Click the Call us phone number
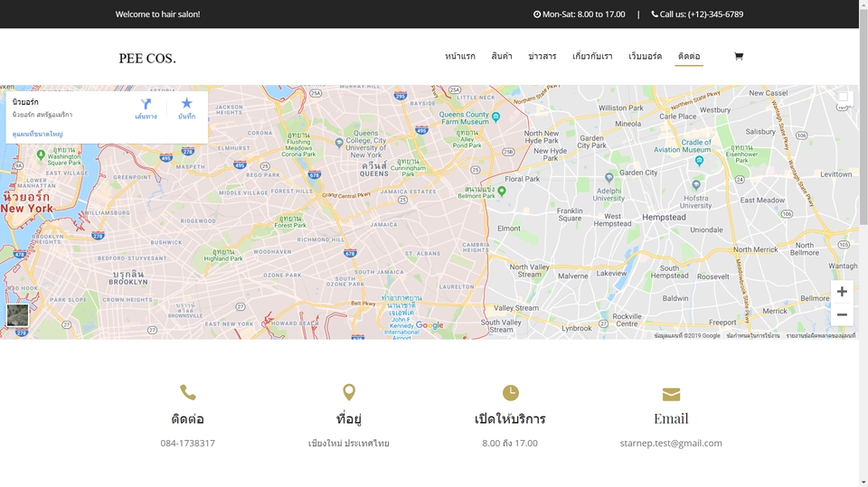868x487 pixels. [x=716, y=14]
